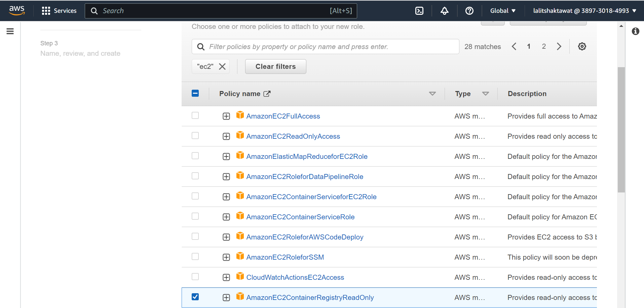Check the AmazonEC2RoleforAWSCodeDeploy policy

click(x=195, y=236)
